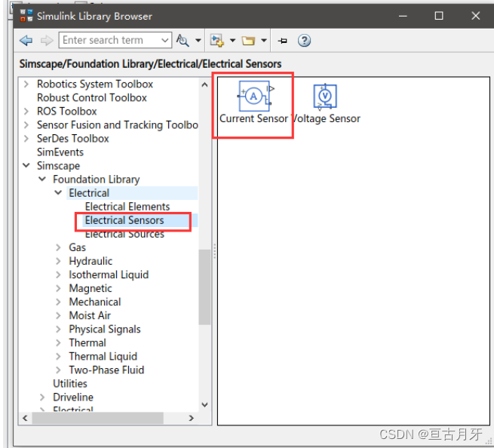494x448 pixels.
Task: Collapse the Foundation Library node
Action: pos(42,179)
